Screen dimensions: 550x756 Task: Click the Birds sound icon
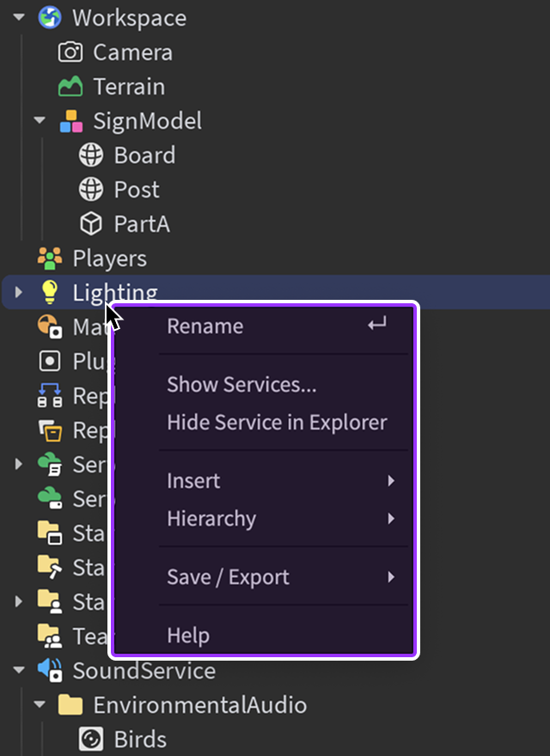tap(91, 739)
